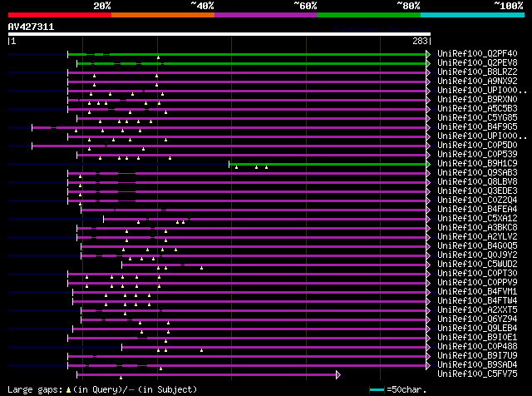Open hit UniRef100_B9RXN0
The width and height of the screenshot is (532, 396).
click(x=477, y=99)
